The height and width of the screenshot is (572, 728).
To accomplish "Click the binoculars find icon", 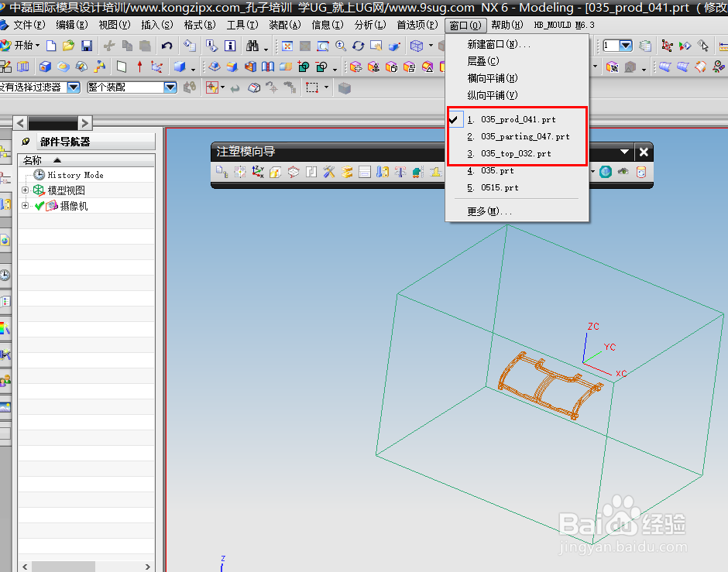I will 252,46.
